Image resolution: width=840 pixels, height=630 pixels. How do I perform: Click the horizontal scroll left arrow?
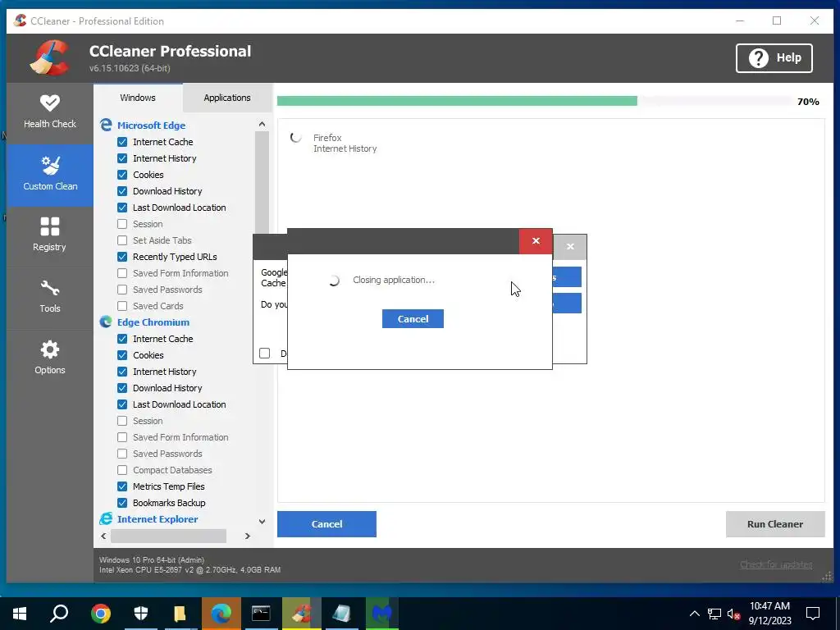pyautogui.click(x=103, y=536)
